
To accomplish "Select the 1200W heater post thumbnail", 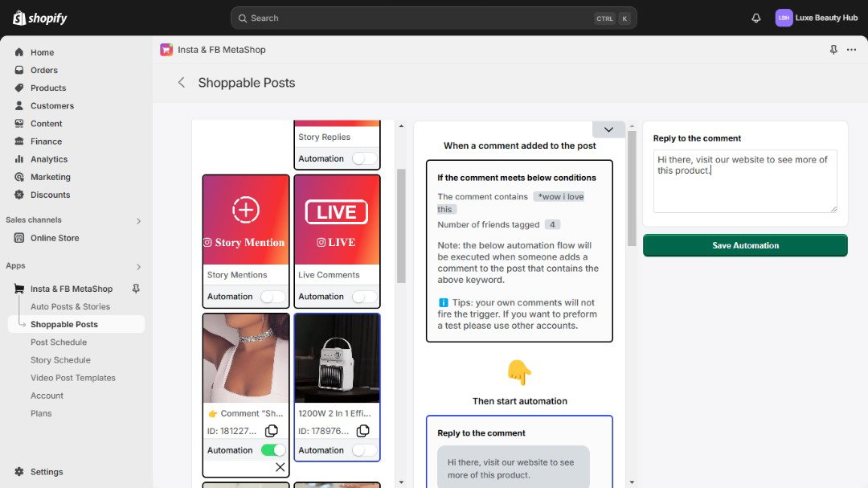I will [x=337, y=359].
